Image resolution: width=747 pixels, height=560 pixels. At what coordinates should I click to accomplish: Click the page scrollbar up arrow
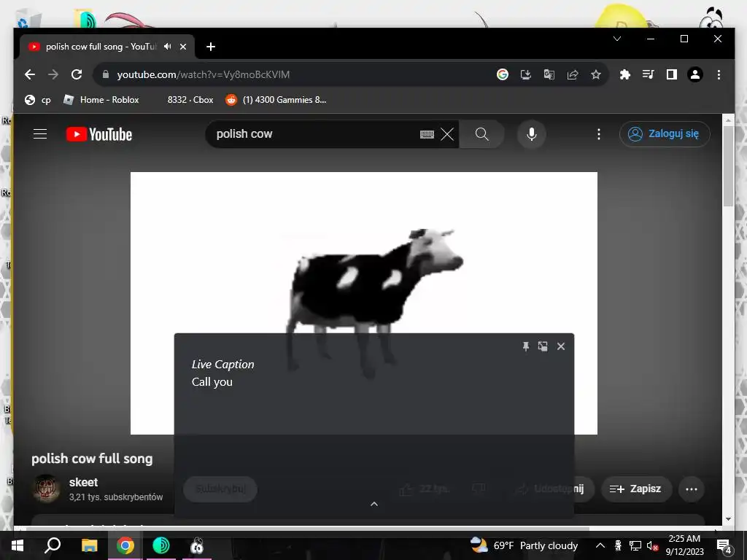pos(728,120)
